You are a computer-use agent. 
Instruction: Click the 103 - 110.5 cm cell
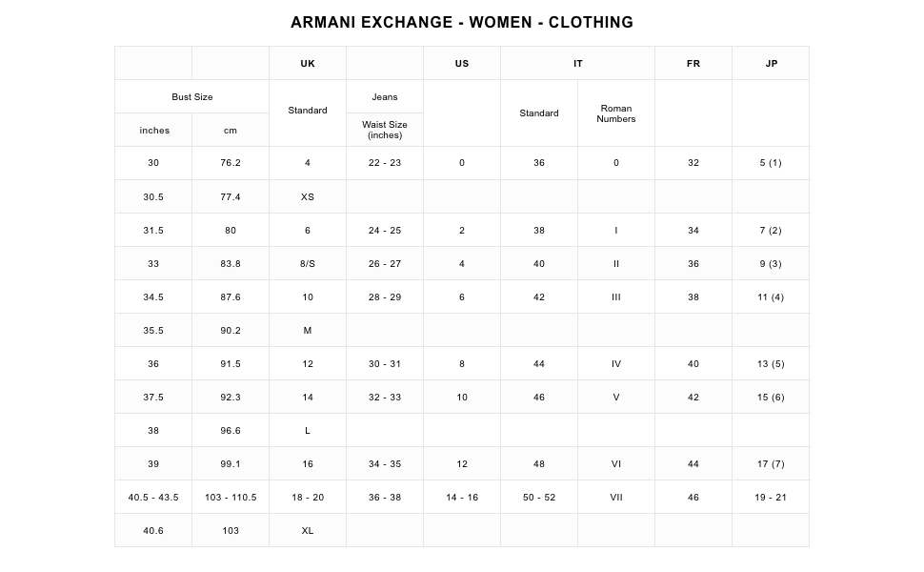pos(231,497)
